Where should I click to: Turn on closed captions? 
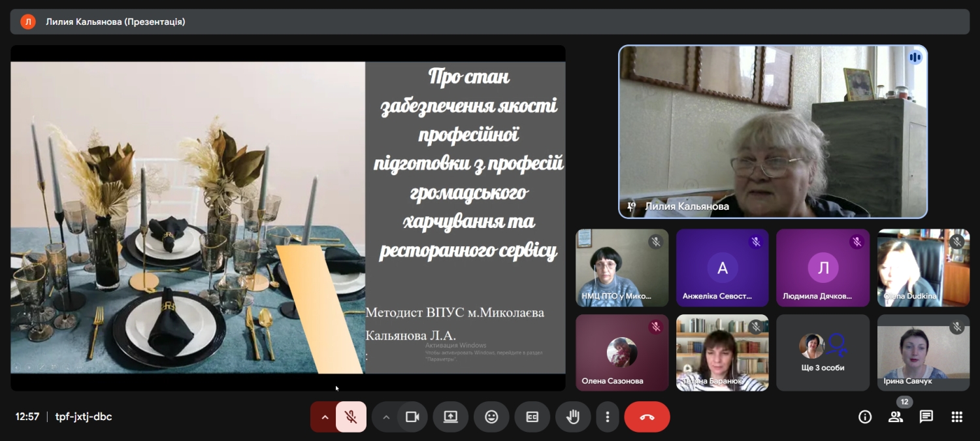(x=532, y=417)
